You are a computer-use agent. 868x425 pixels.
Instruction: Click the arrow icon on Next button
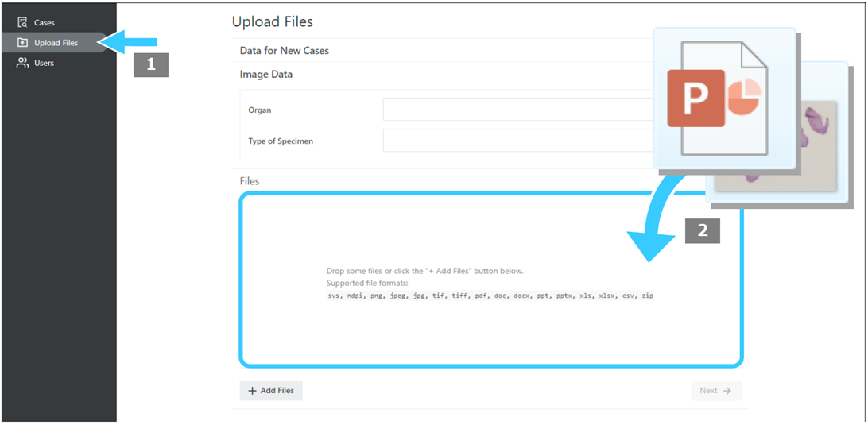pos(727,391)
